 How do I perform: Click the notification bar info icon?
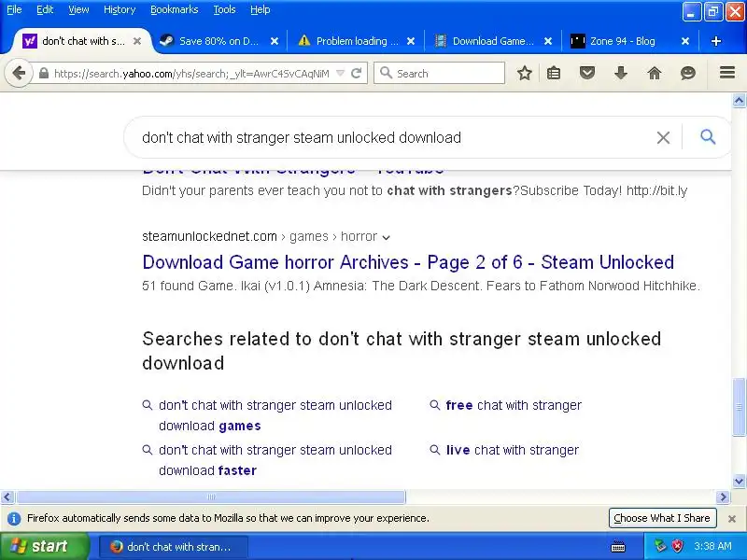(14, 519)
